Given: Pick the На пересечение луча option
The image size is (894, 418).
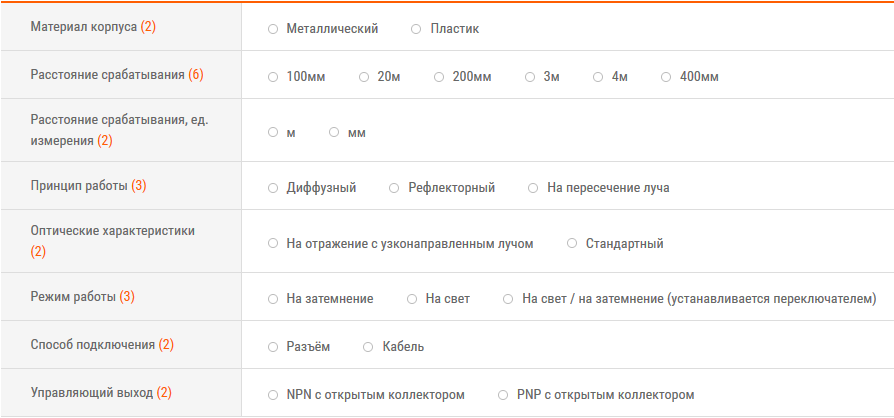Looking at the screenshot, I should (534, 188).
